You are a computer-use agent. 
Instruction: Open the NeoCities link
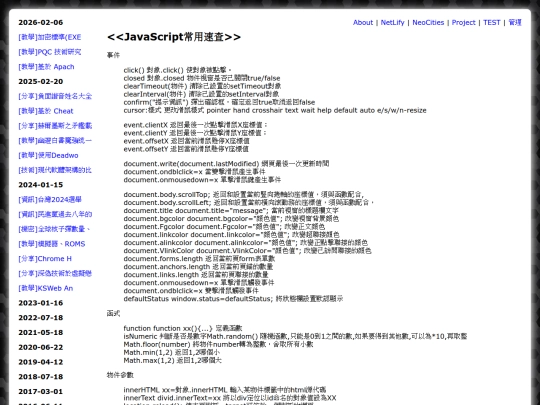pos(428,22)
